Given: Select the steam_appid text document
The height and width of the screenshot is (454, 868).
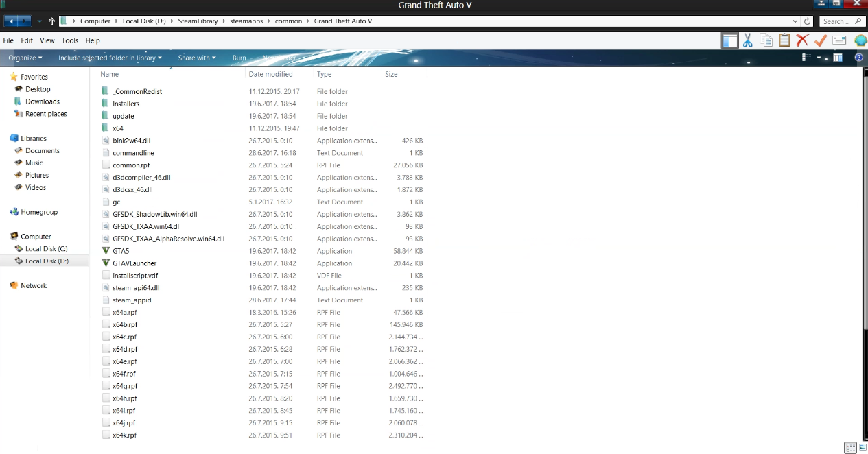Looking at the screenshot, I should (x=132, y=300).
